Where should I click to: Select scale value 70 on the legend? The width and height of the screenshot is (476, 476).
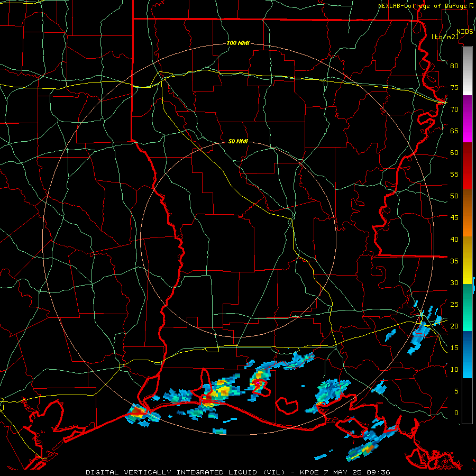point(454,109)
